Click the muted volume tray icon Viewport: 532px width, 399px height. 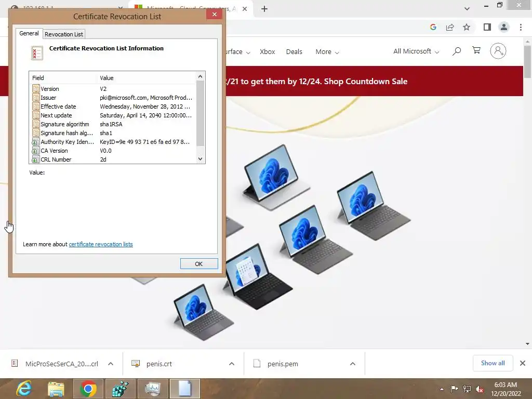480,389
